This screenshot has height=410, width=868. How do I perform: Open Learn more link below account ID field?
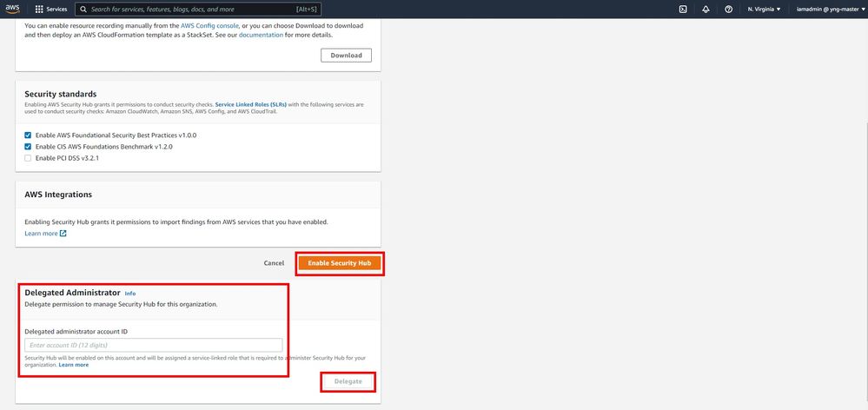tap(74, 365)
